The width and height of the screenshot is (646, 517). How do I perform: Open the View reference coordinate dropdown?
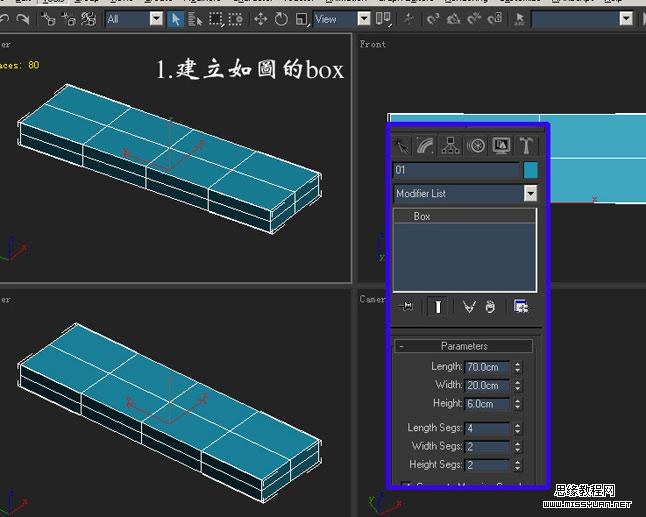point(342,19)
